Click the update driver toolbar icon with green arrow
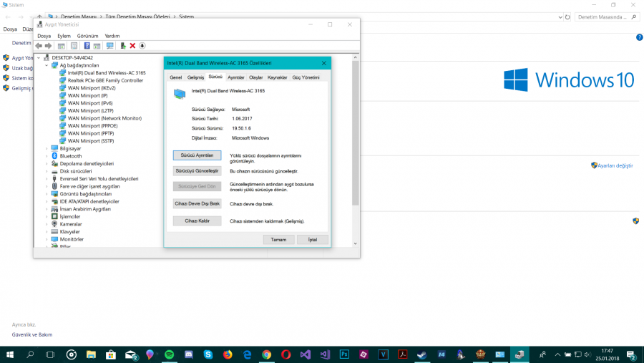Viewport: 644px width, 363px height. 123,46
